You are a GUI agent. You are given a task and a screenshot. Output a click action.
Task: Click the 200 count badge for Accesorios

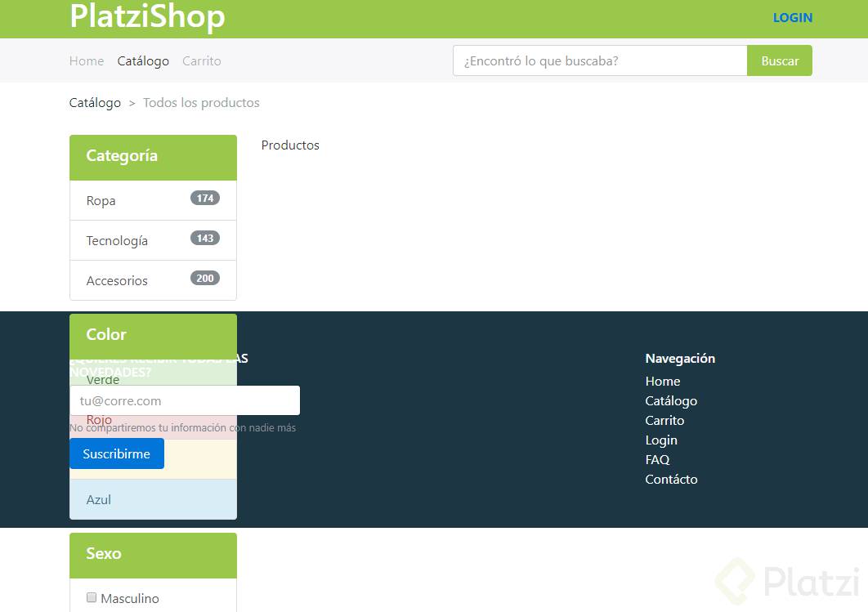(x=205, y=278)
